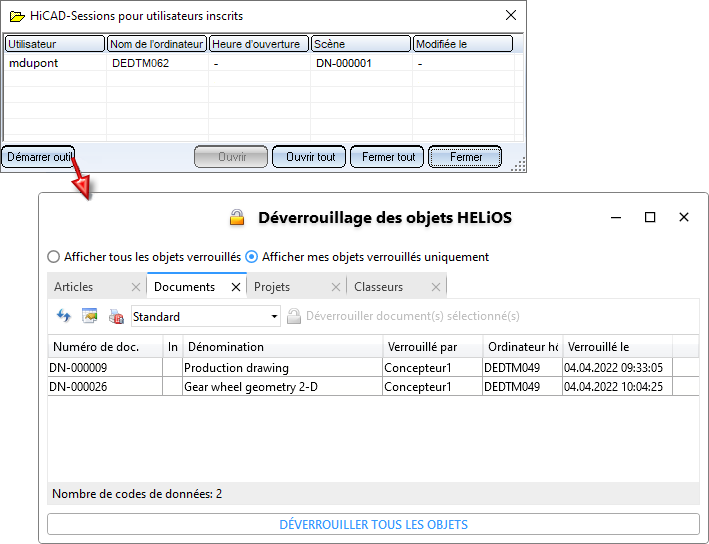Close the Classeurs tab with its X
This screenshot has height=544, width=709.
[x=435, y=287]
